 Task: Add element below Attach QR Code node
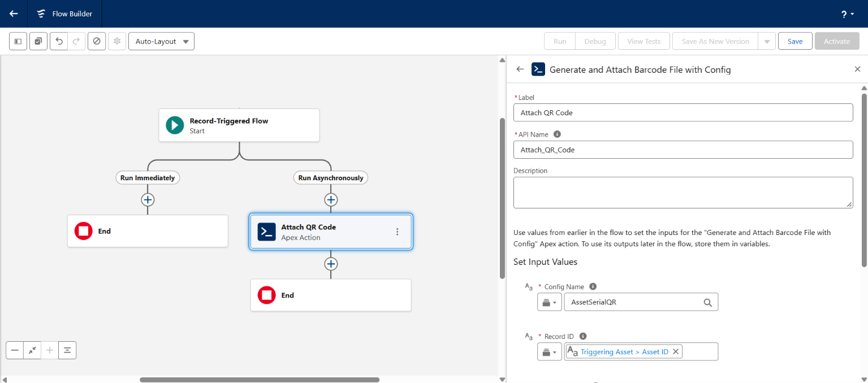tap(331, 264)
